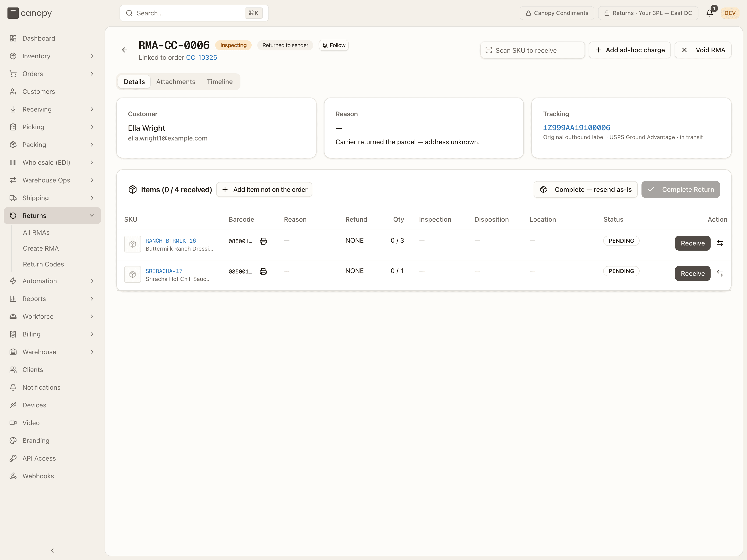The image size is (747, 560).
Task: Switch to Timeline tab
Action: point(220,82)
